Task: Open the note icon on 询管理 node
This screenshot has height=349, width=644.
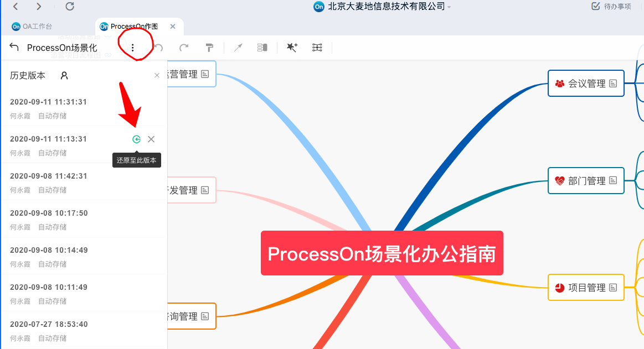Action: tap(205, 316)
